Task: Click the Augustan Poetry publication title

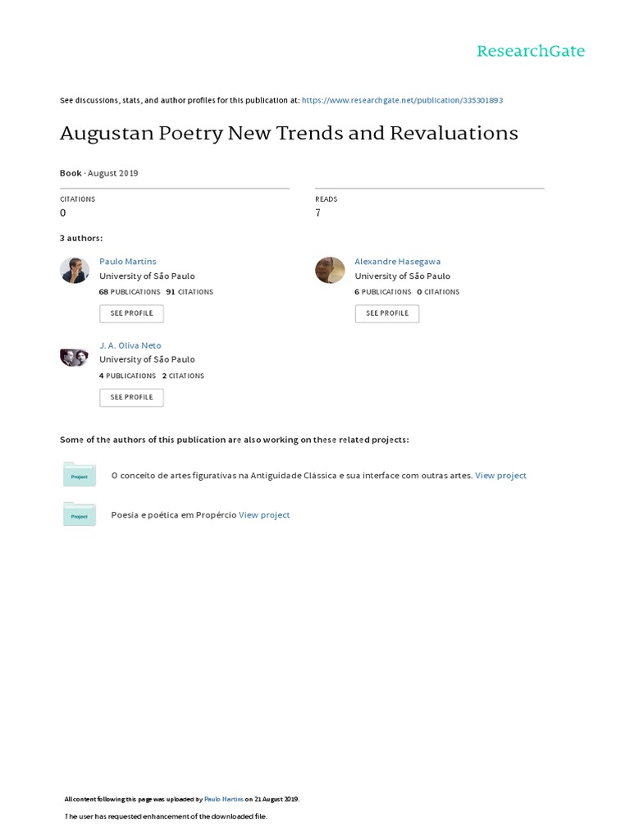Action: pyautogui.click(x=289, y=133)
